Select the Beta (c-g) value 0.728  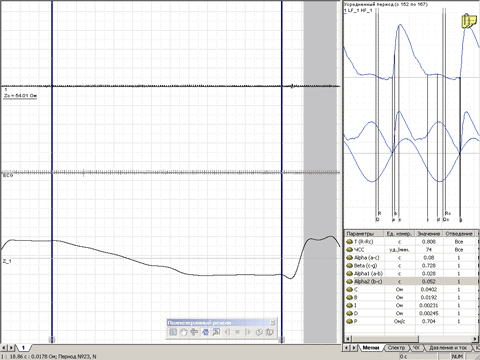pyautogui.click(x=429, y=266)
